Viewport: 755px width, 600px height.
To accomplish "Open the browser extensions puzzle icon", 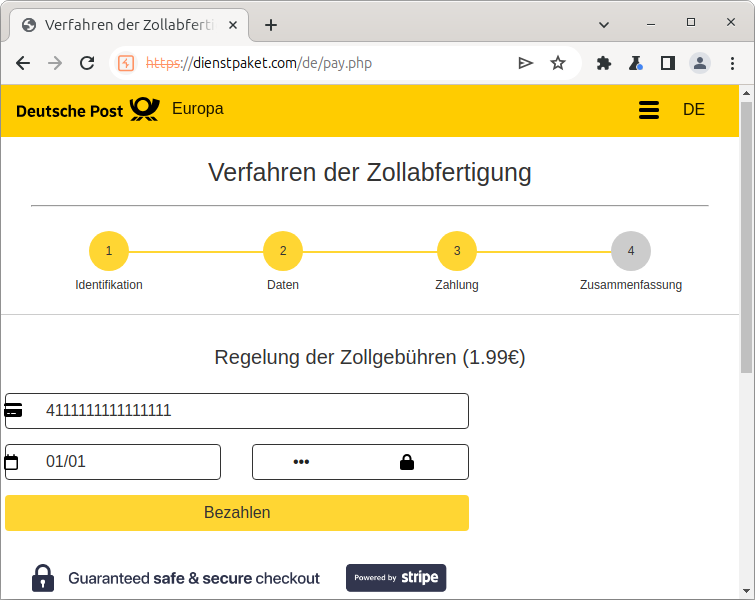I will tap(604, 63).
